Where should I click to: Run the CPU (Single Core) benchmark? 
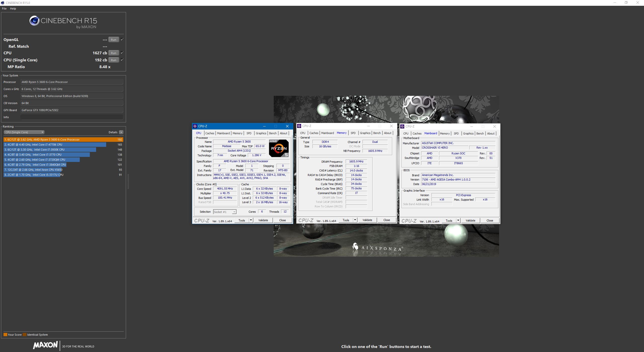click(x=113, y=60)
